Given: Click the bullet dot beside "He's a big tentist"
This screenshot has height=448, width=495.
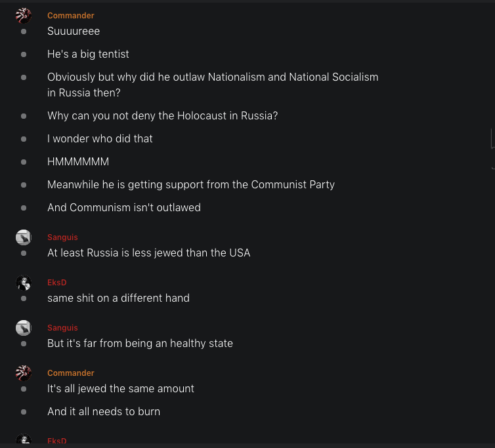Looking at the screenshot, I should pos(24,54).
